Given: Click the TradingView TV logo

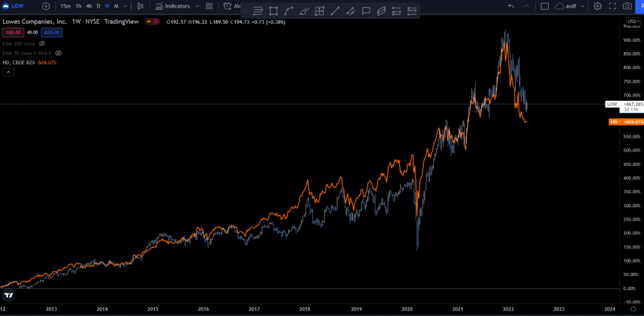Looking at the screenshot, I should (x=8, y=295).
